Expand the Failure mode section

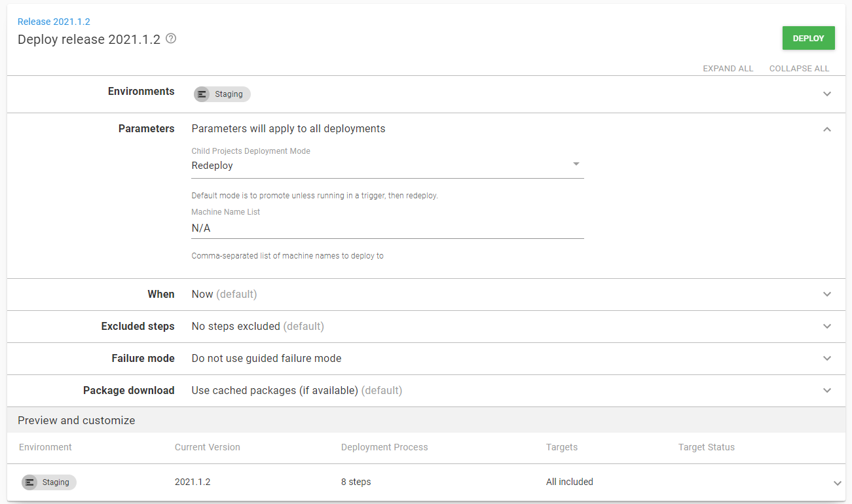tap(826, 358)
